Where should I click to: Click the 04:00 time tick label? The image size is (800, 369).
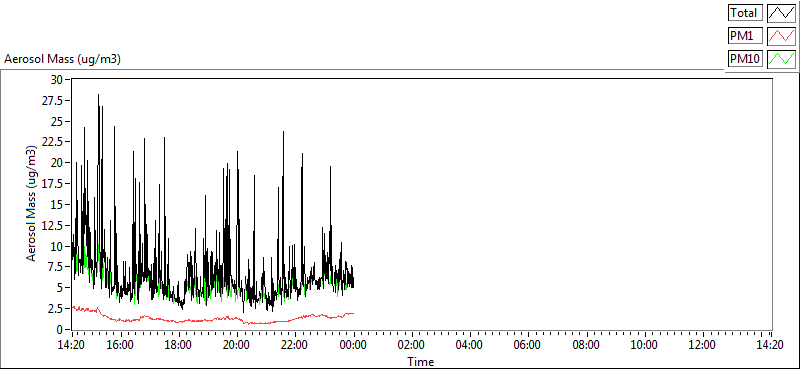[x=469, y=345]
